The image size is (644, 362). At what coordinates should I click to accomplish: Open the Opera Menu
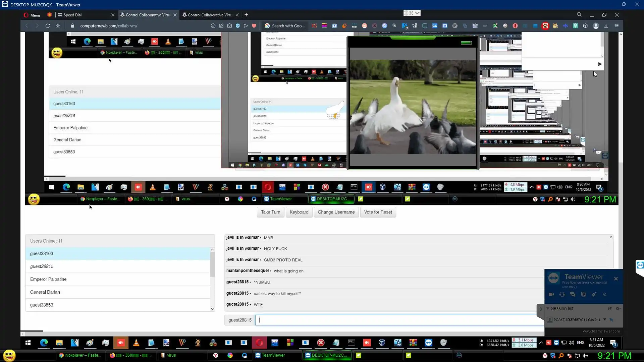[x=32, y=15]
